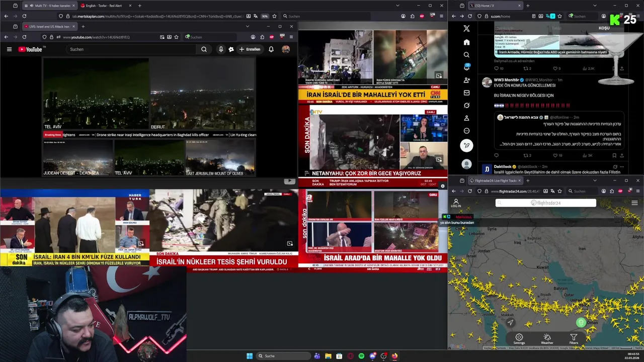The height and width of the screenshot is (362, 644).
Task: Bookmark the YouTube page with star
Action: tap(176, 37)
